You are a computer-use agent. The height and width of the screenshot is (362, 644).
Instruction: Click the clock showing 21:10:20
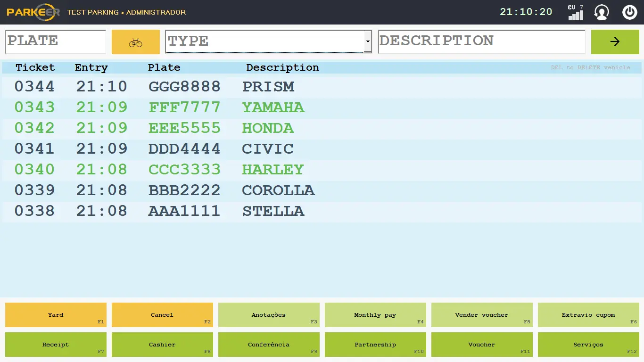click(526, 12)
